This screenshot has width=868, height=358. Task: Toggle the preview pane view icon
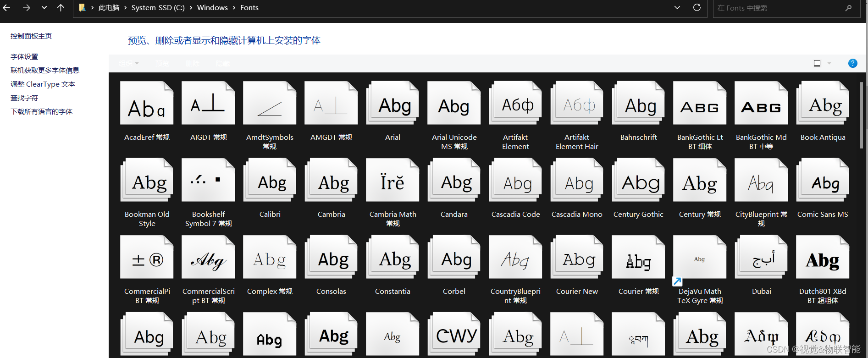click(x=817, y=63)
